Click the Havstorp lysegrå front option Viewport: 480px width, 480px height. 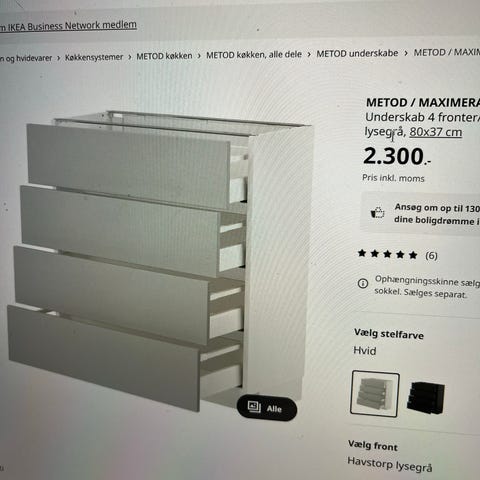point(390,464)
